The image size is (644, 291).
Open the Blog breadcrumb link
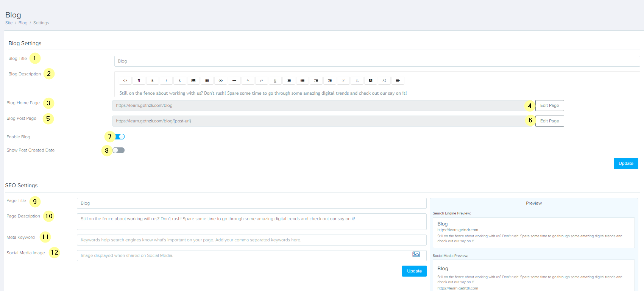pos(23,23)
